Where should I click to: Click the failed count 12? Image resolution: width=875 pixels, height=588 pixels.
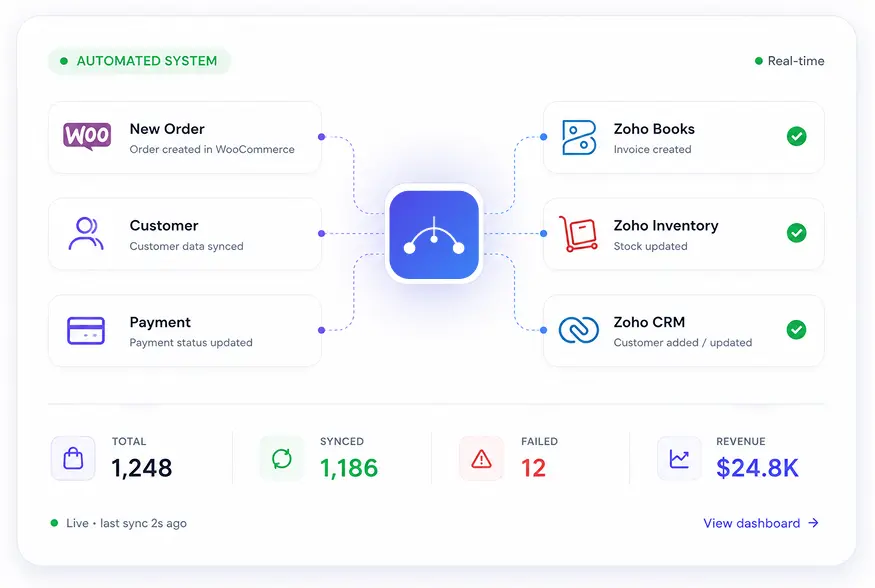[x=533, y=468]
